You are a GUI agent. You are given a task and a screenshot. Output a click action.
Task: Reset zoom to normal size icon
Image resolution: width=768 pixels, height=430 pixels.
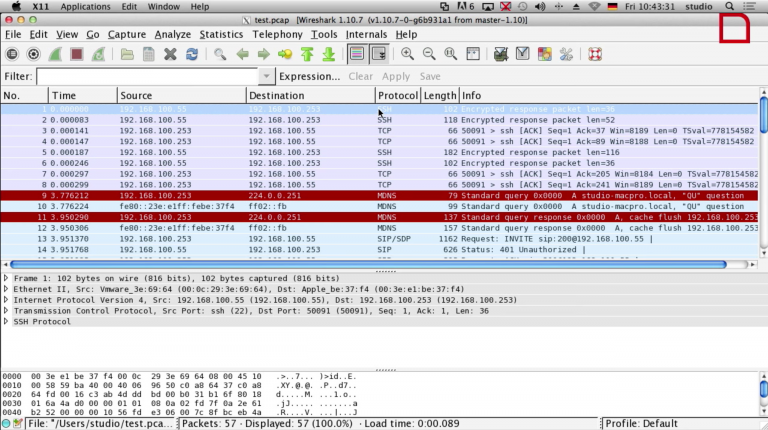pyautogui.click(x=451, y=54)
